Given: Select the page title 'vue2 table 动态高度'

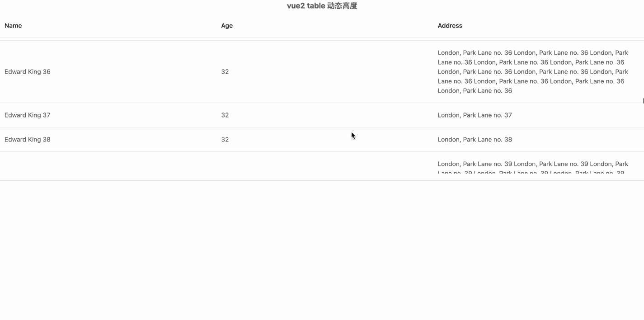Looking at the screenshot, I should click(x=322, y=6).
